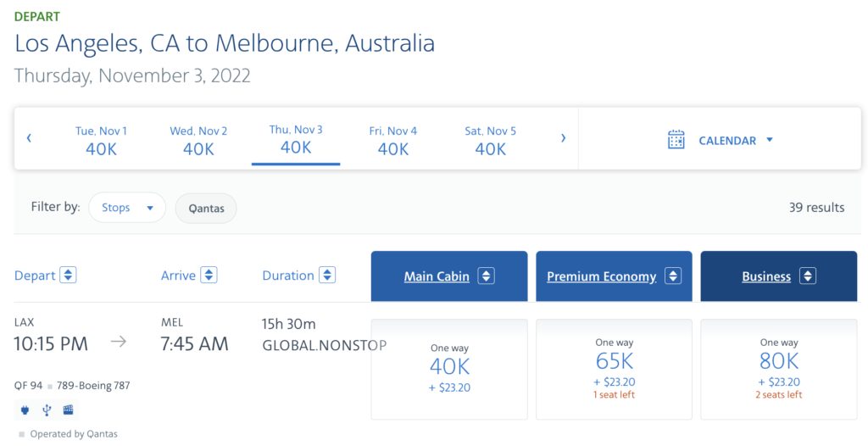Open the Stops filter dropdown

point(127,208)
